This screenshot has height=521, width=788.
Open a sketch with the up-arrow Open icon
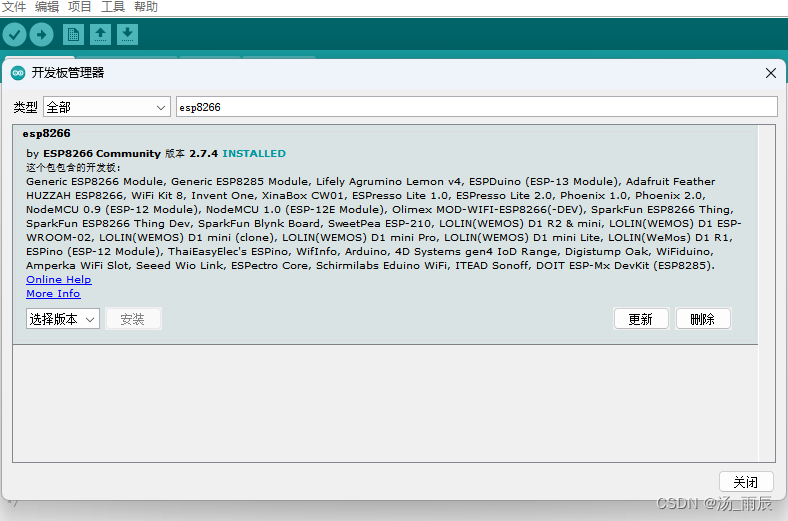click(x=101, y=35)
